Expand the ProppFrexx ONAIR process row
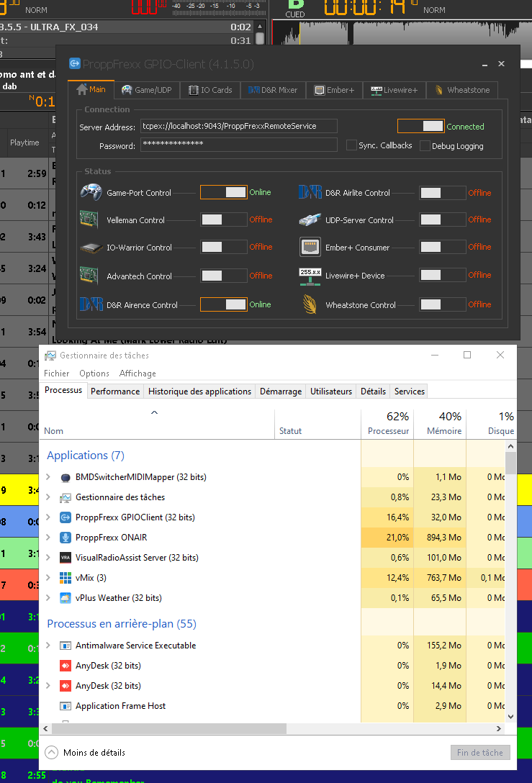 48,538
